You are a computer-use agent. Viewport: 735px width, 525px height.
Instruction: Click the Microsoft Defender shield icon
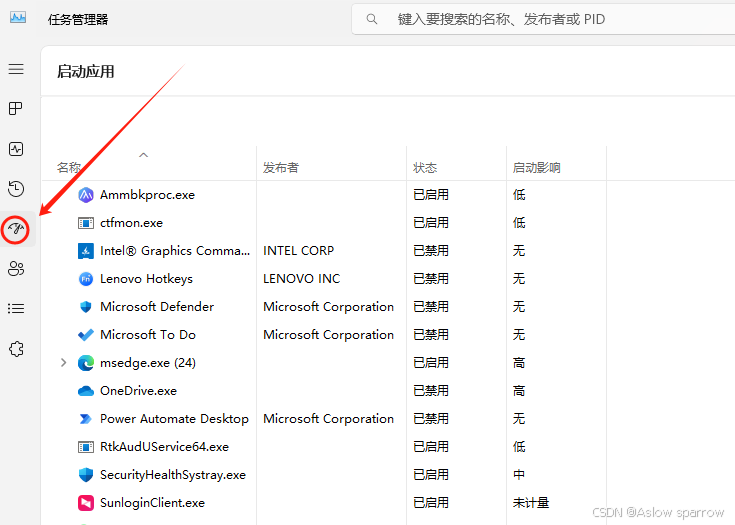coord(86,307)
